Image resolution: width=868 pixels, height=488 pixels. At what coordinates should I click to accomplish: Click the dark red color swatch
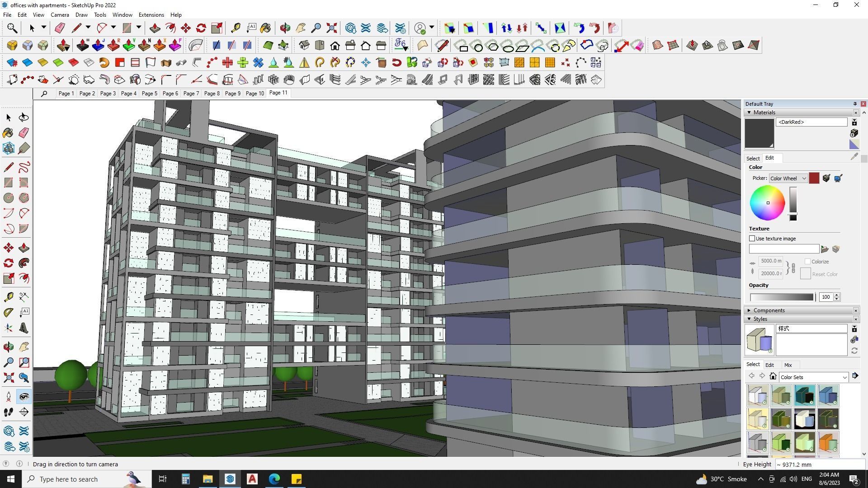[814, 178]
